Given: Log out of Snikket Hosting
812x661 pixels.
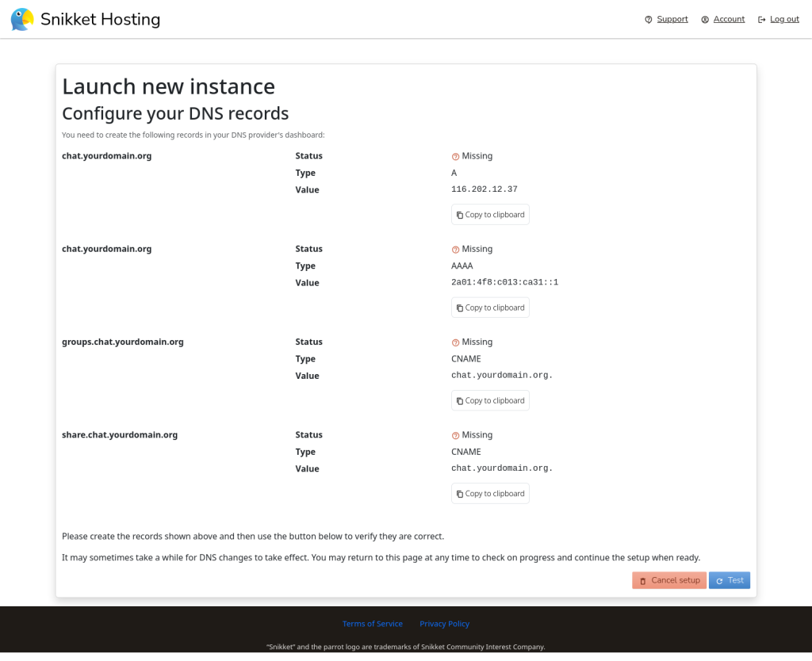Looking at the screenshot, I should click(x=784, y=19).
